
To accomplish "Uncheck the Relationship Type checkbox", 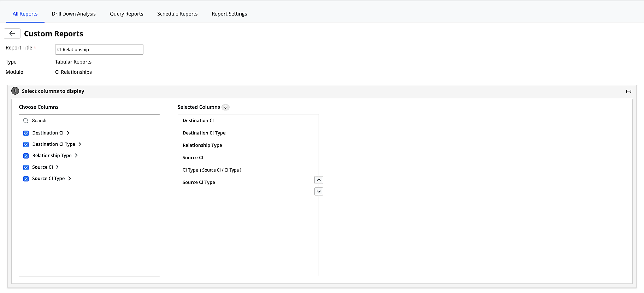I will 26,156.
